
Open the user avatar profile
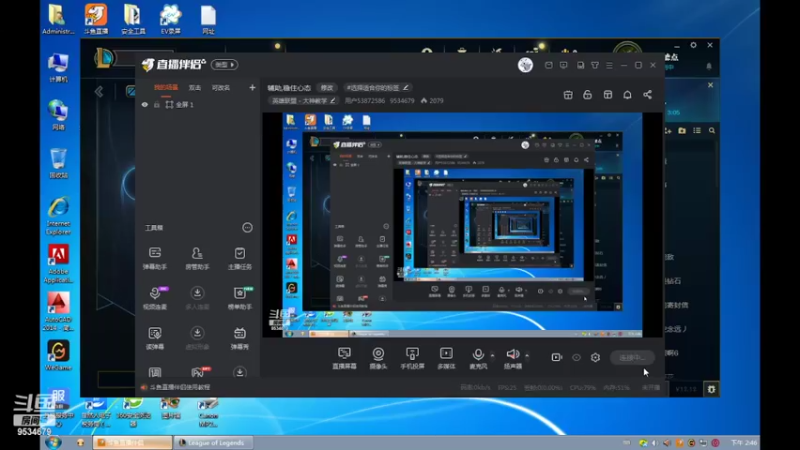(526, 65)
